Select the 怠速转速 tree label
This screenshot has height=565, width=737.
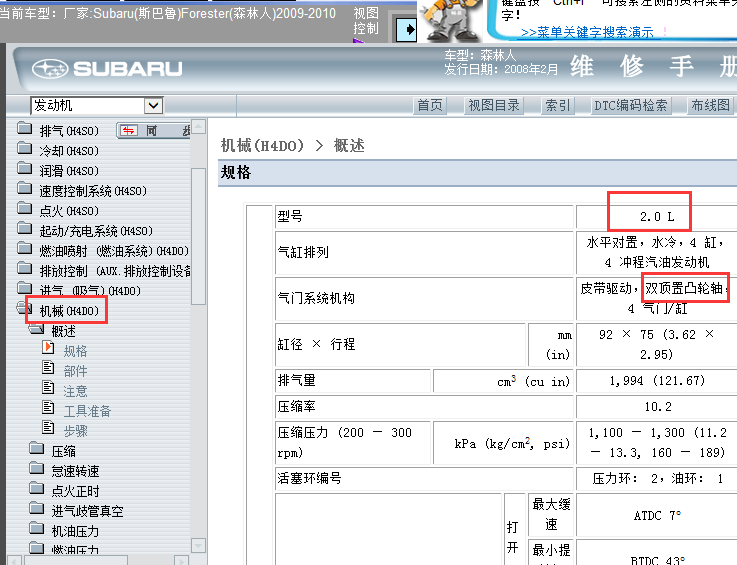point(75,471)
